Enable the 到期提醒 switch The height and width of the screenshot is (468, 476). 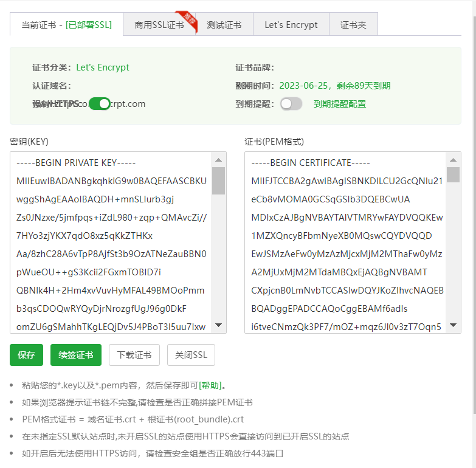pyautogui.click(x=291, y=104)
